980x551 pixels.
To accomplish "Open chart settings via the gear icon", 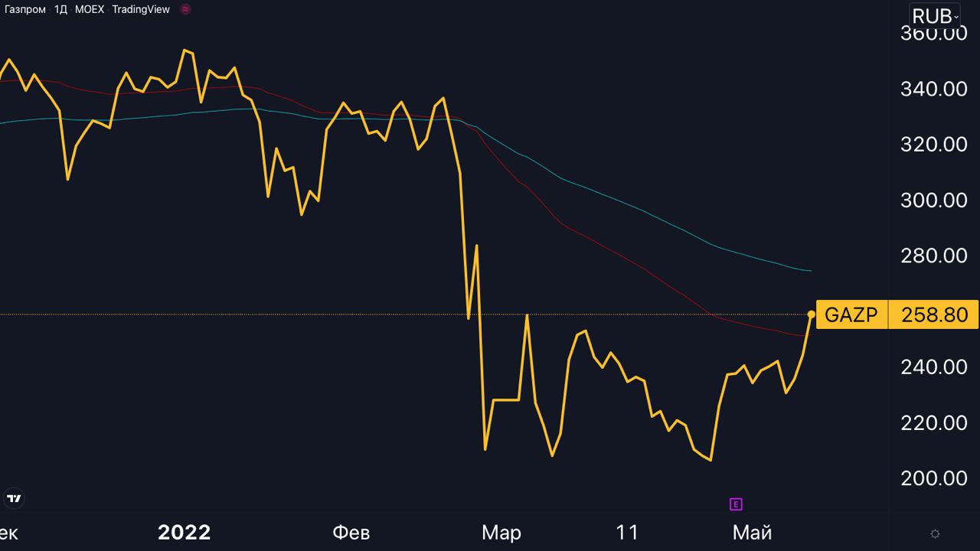I will point(935,533).
